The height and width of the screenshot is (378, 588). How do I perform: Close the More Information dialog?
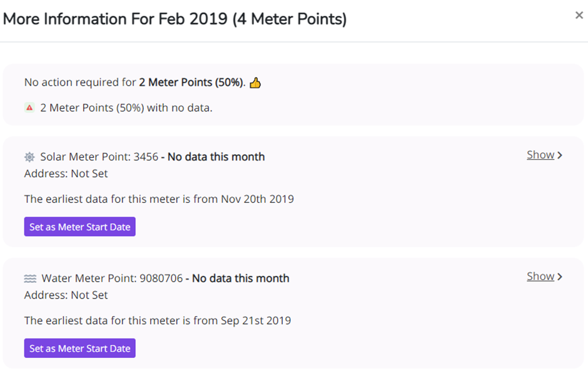(x=579, y=16)
